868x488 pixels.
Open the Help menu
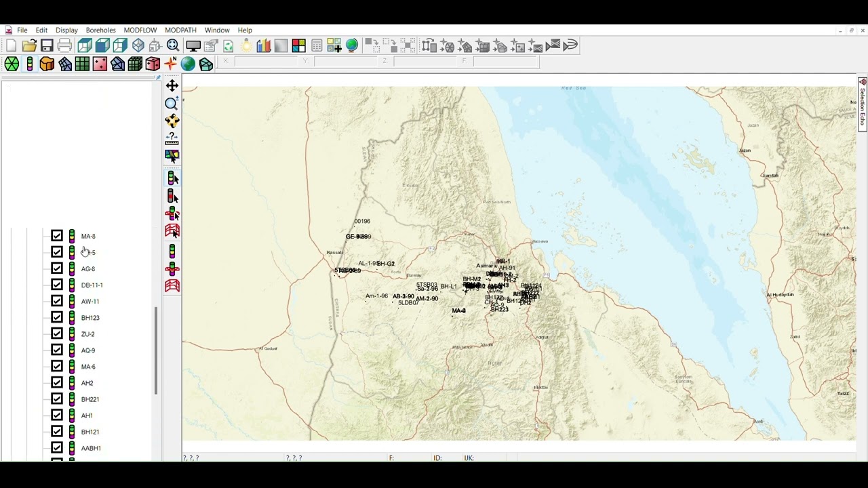(245, 30)
